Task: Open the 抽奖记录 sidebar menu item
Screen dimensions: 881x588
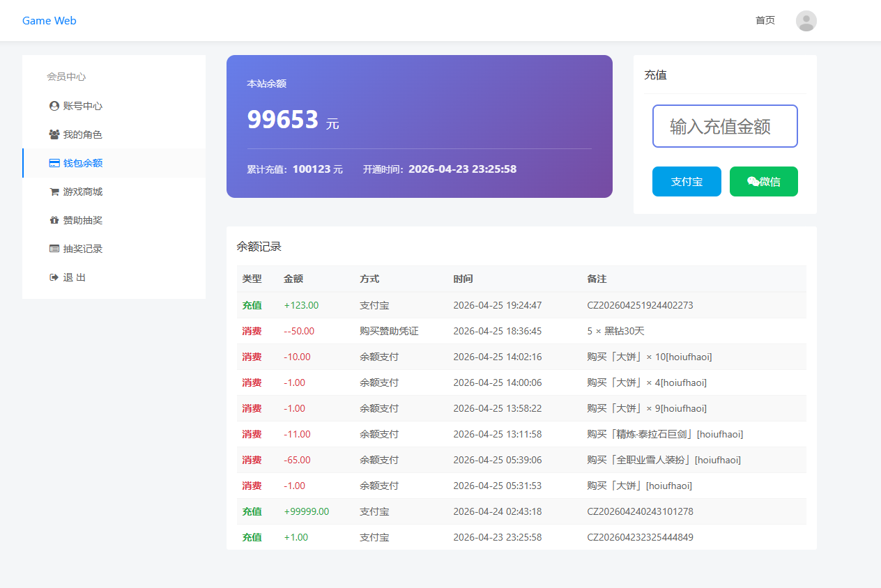Action: pos(82,249)
